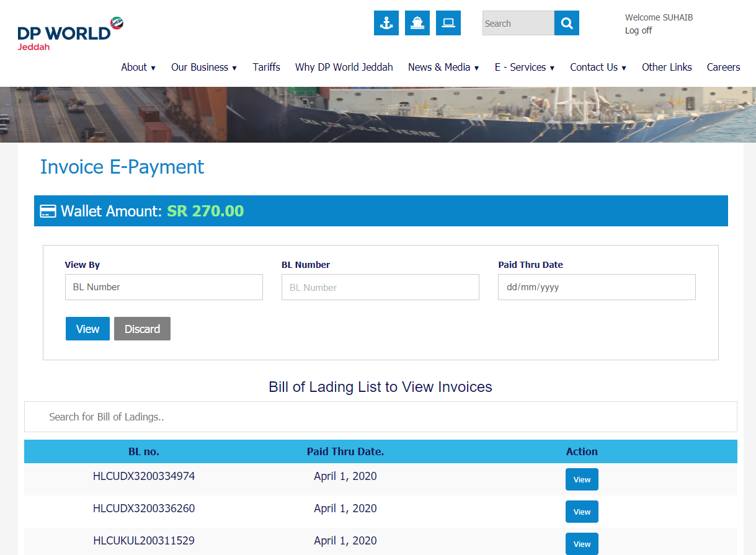Viewport: 756px width, 555px height.
Task: Click the anchor icon in header
Action: coord(386,23)
